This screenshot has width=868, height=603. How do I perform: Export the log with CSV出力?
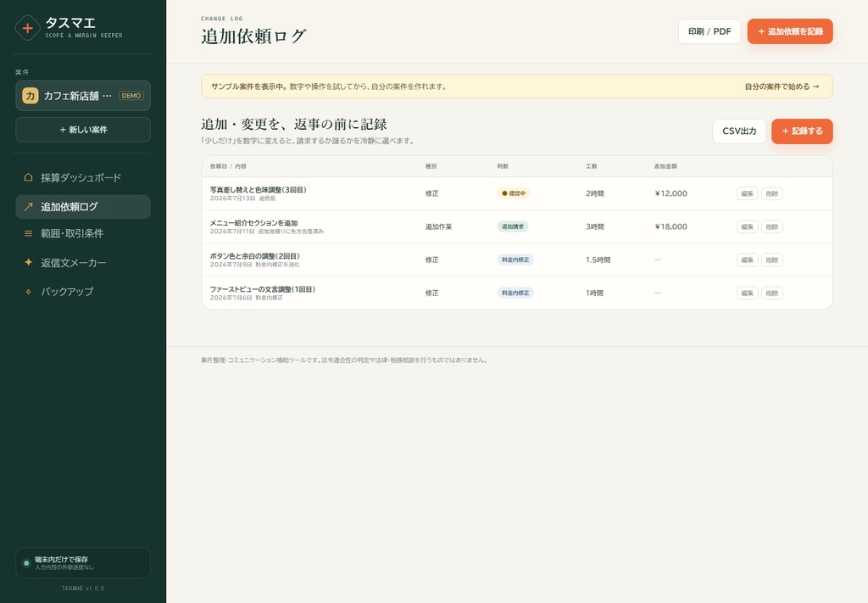(x=739, y=131)
